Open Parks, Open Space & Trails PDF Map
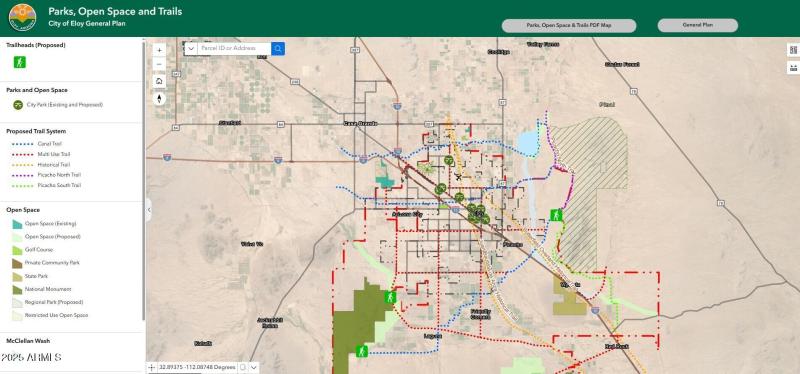The image size is (800, 374). coord(569,26)
